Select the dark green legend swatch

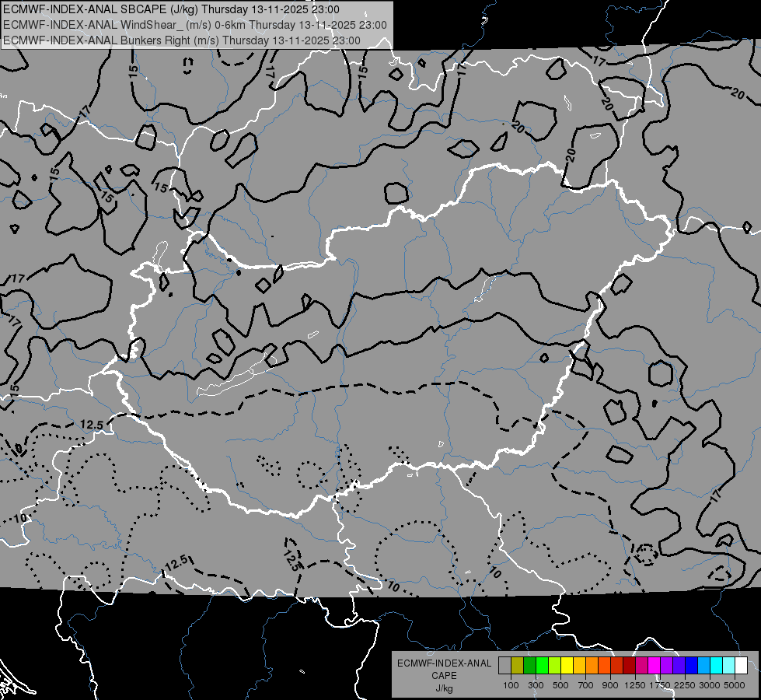point(529,665)
